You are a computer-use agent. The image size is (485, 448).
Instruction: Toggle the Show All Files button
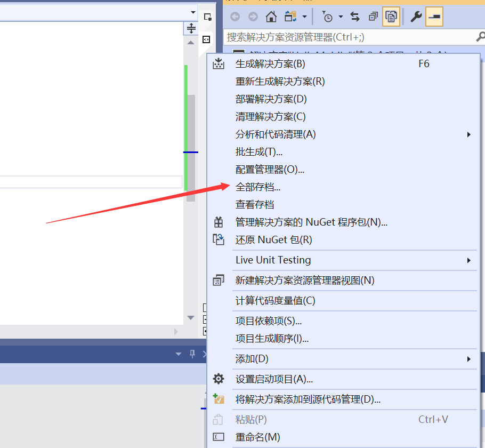click(391, 17)
